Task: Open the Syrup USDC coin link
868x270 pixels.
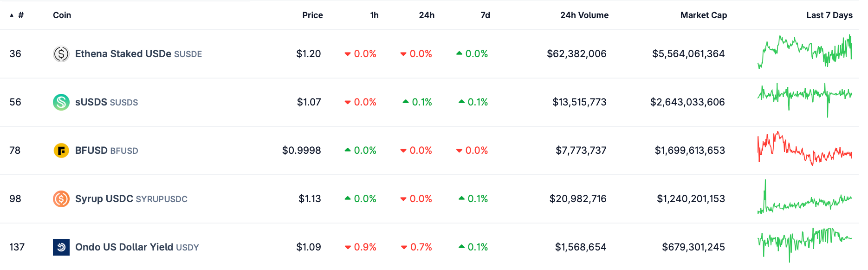Action: click(104, 199)
